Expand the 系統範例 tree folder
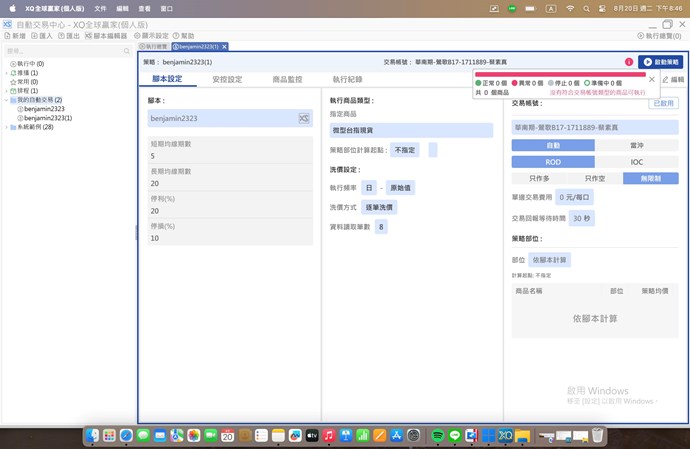 7,127
